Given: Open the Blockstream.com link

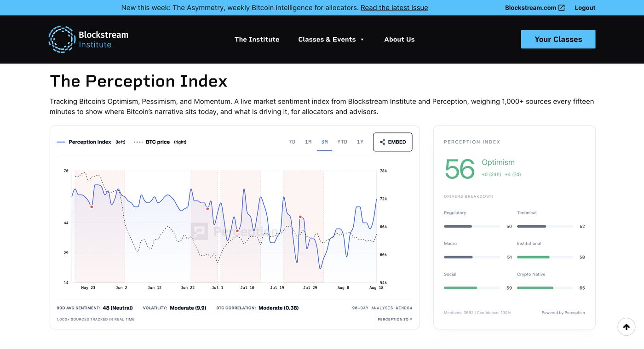Looking at the screenshot, I should click(x=530, y=8).
